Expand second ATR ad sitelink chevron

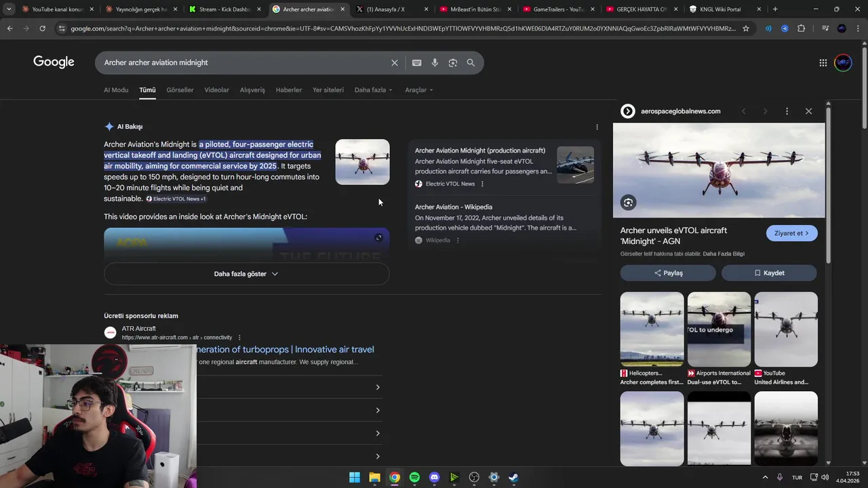pos(378,410)
